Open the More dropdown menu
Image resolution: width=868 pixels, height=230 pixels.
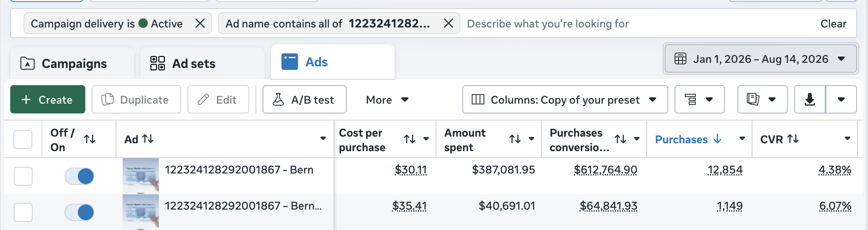coord(387,100)
